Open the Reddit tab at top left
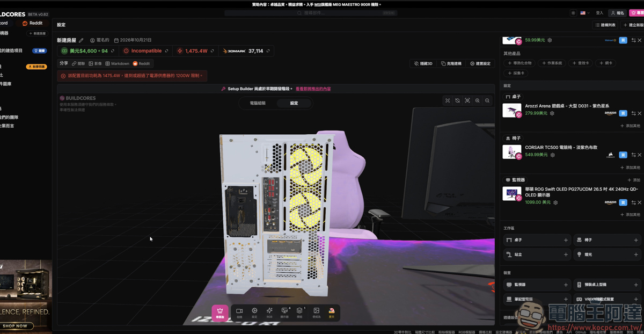This screenshot has width=644, height=334. [x=32, y=23]
